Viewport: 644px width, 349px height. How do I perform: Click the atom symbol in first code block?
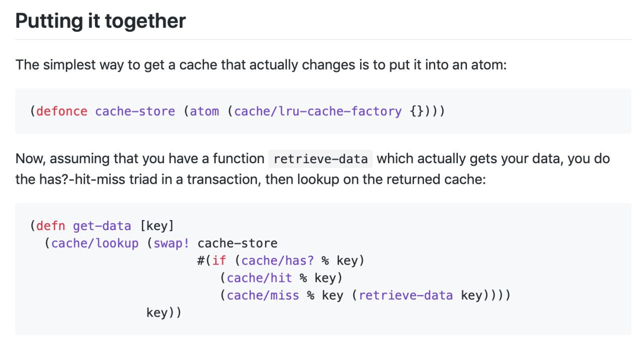click(x=205, y=111)
